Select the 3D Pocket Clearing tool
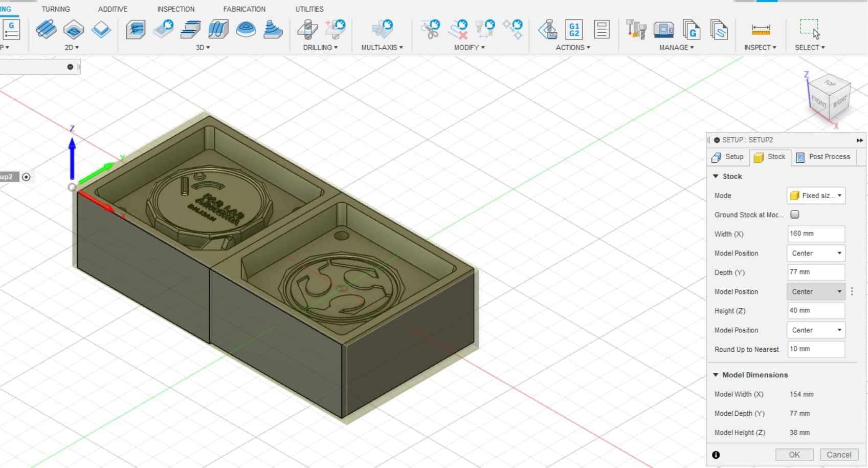 pos(164,29)
